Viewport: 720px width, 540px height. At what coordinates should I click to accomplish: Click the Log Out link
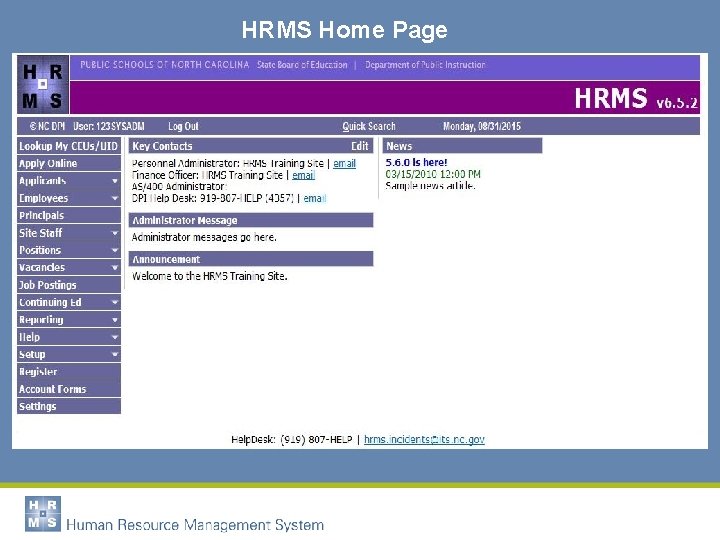[x=183, y=126]
